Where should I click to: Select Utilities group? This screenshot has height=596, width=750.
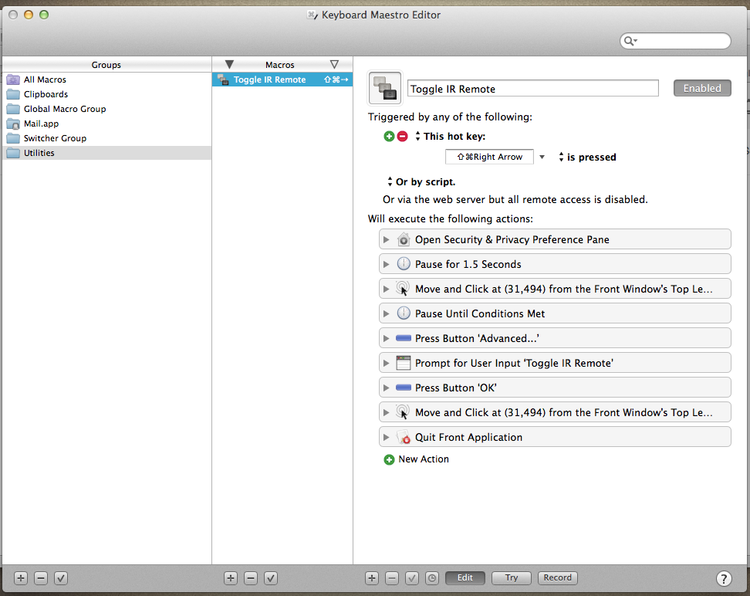(107, 153)
